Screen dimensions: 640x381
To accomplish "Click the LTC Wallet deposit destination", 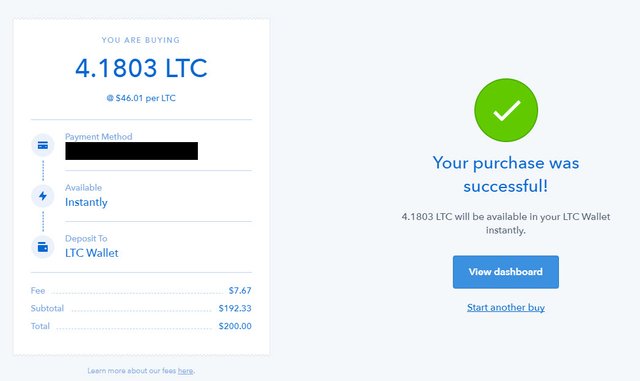I will (92, 253).
